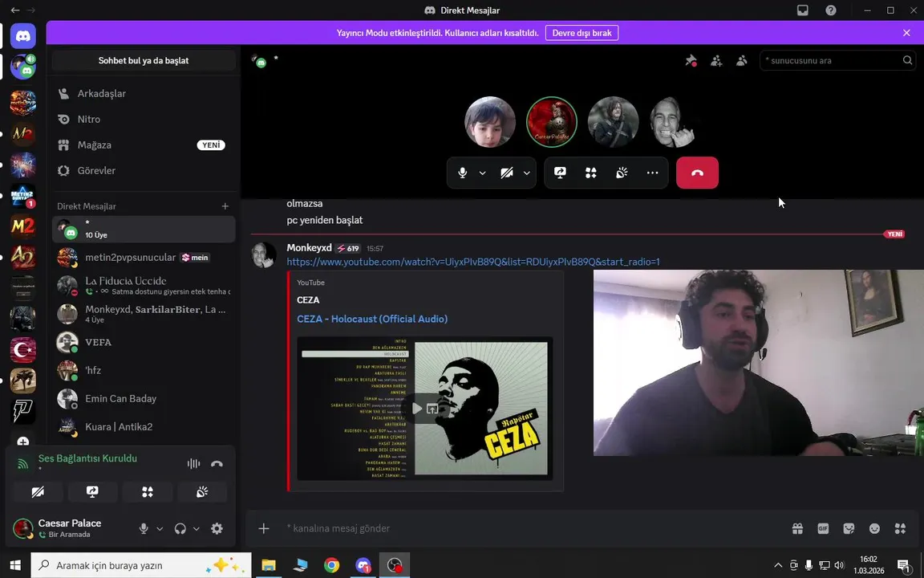
Task: Open CEZA - Holocaust (Official Audio) title link
Action: click(372, 319)
